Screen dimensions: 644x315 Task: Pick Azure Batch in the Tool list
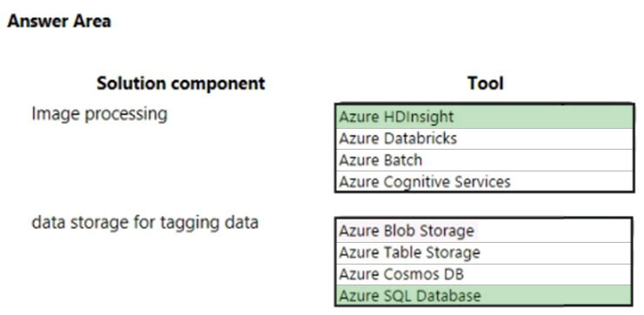click(485, 160)
